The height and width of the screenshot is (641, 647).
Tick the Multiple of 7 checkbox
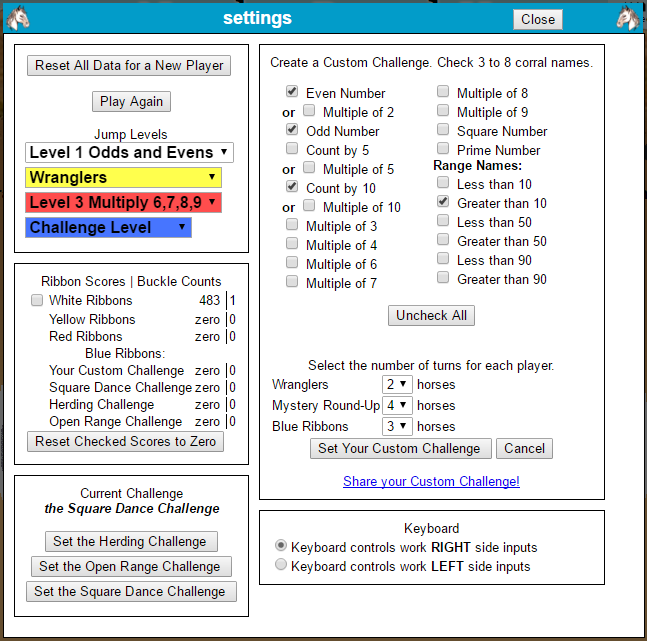point(292,282)
